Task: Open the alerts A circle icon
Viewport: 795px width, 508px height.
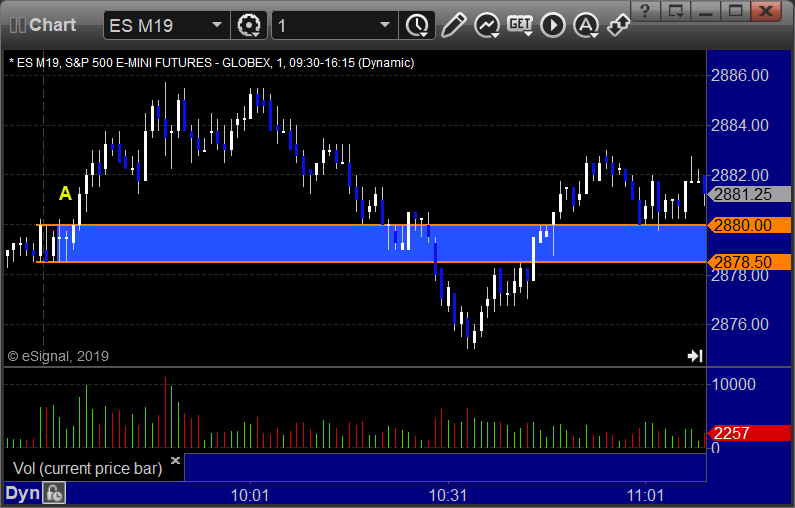Action: coord(586,25)
